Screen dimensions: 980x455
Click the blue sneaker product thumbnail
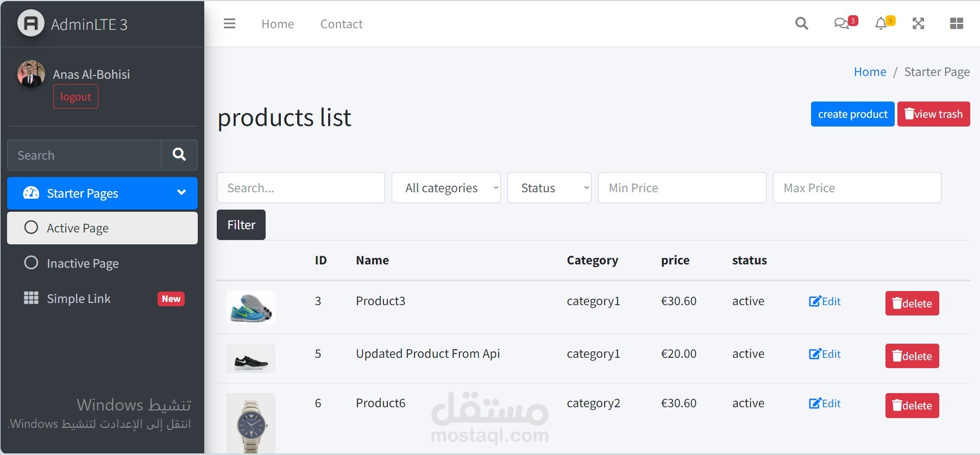pyautogui.click(x=251, y=307)
